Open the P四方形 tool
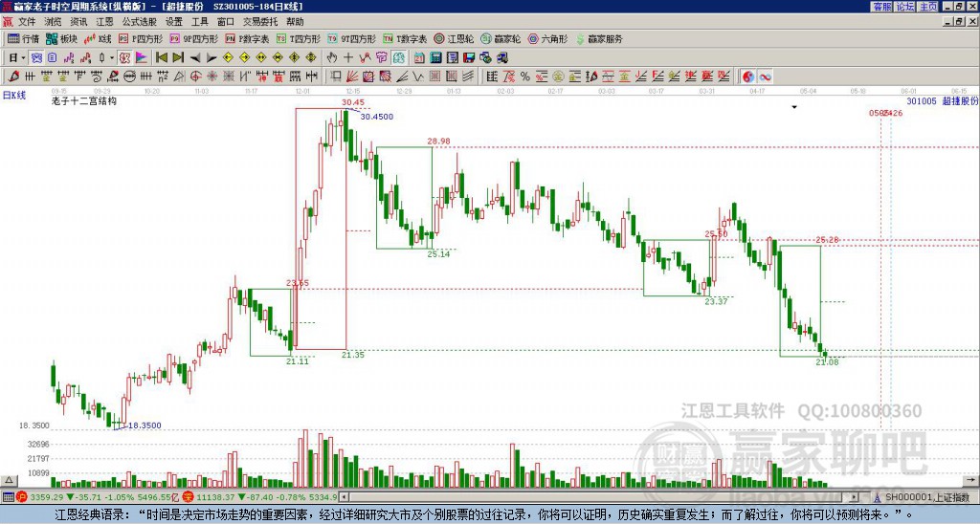 tap(141, 38)
